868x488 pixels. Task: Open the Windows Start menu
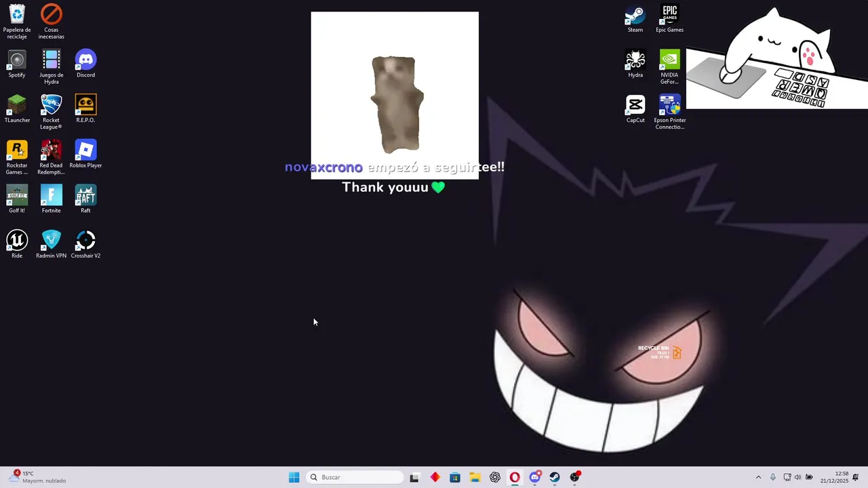pyautogui.click(x=294, y=477)
